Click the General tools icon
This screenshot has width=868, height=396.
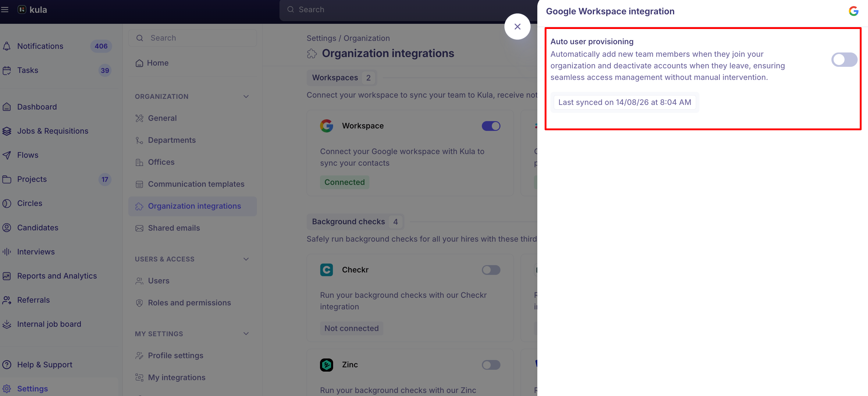coord(139,118)
